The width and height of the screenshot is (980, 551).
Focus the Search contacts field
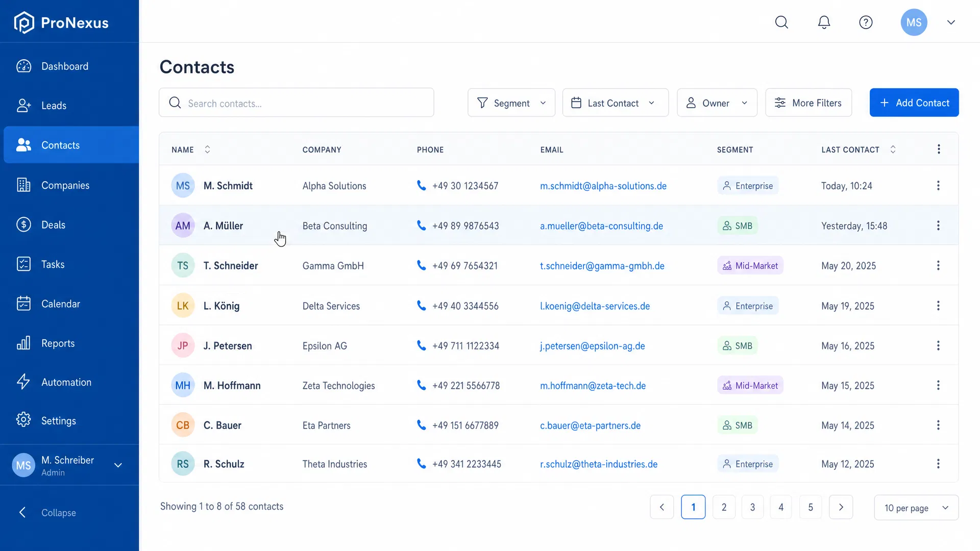point(297,103)
